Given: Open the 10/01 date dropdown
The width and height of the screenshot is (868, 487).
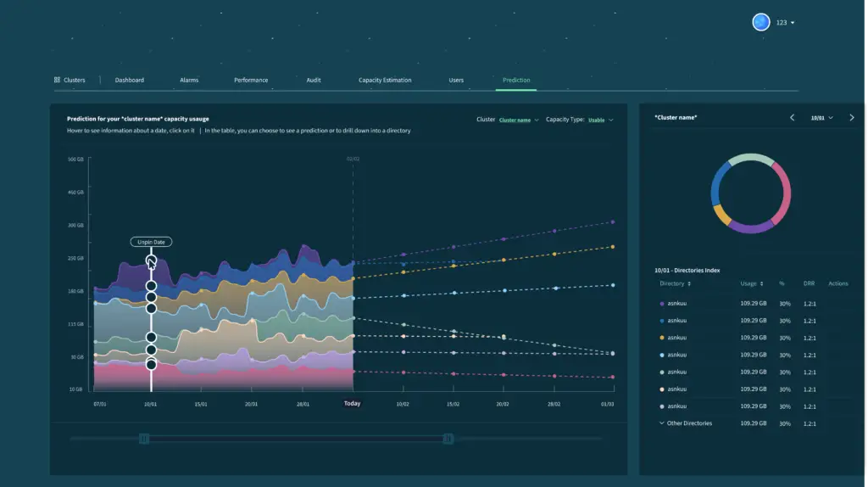Looking at the screenshot, I should coord(821,118).
